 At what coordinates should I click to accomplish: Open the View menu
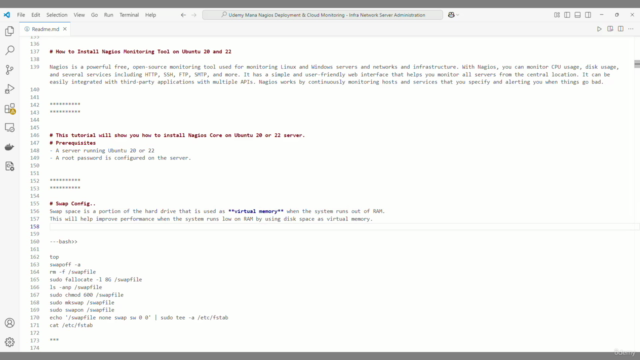(79, 15)
